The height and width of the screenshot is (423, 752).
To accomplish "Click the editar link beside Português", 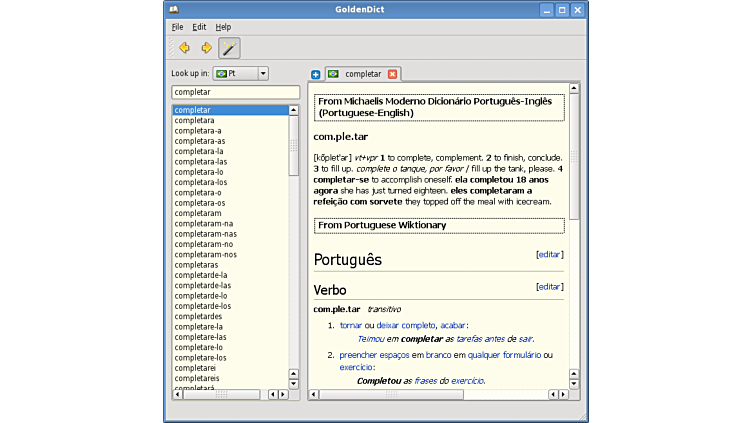I will pos(549,255).
